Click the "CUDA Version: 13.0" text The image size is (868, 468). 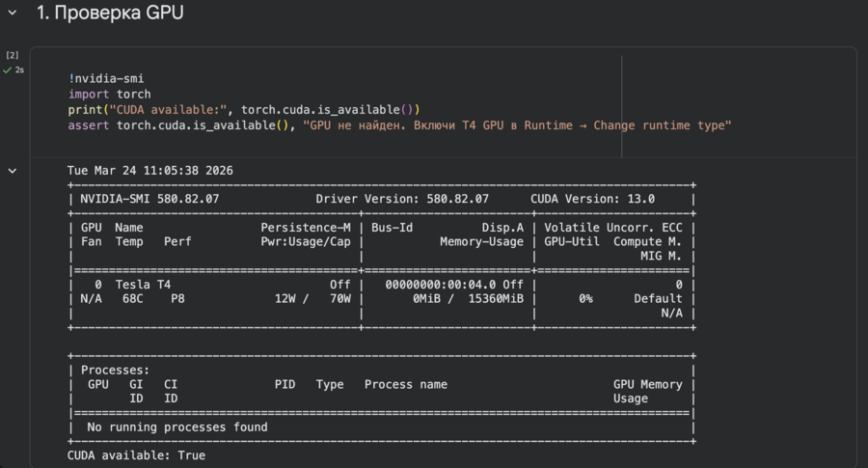coord(592,199)
